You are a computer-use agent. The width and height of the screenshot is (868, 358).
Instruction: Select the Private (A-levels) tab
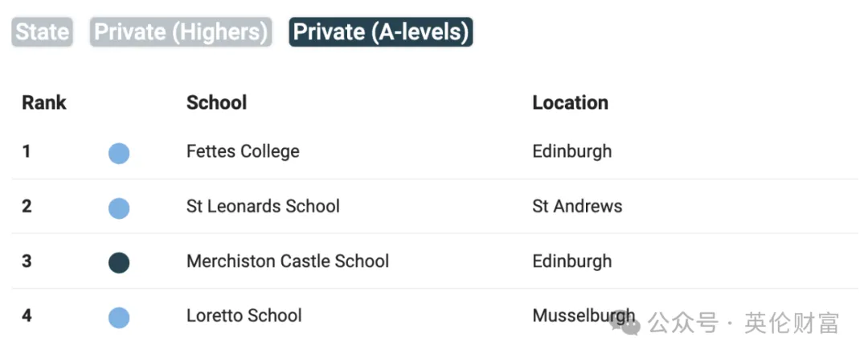click(x=381, y=32)
